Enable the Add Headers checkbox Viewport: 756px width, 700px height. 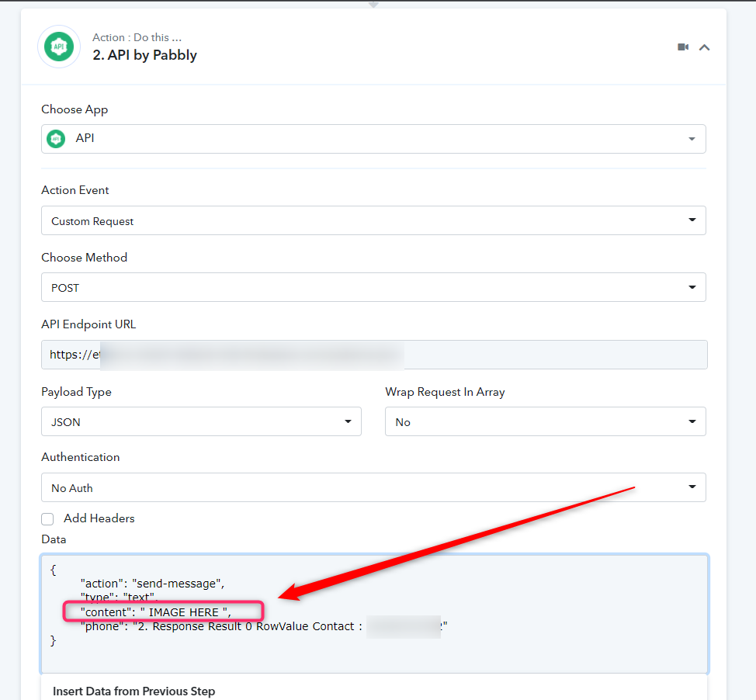click(47, 519)
